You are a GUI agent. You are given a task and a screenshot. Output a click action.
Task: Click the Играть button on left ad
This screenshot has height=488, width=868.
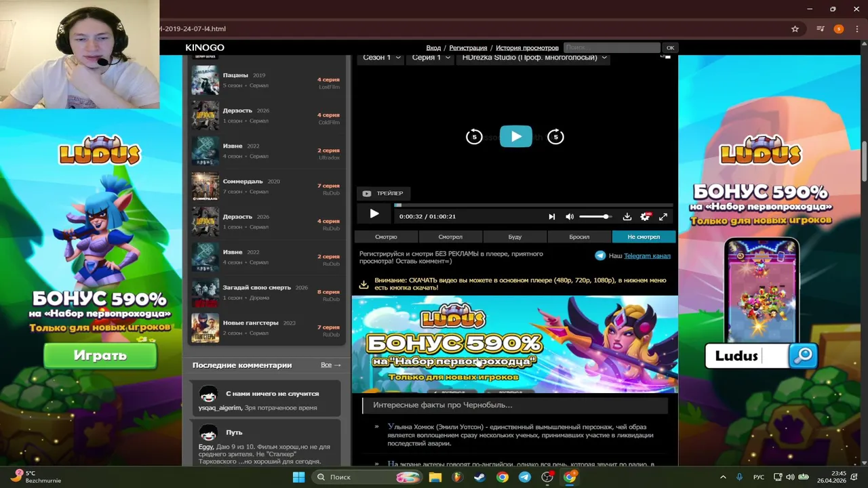[100, 355]
